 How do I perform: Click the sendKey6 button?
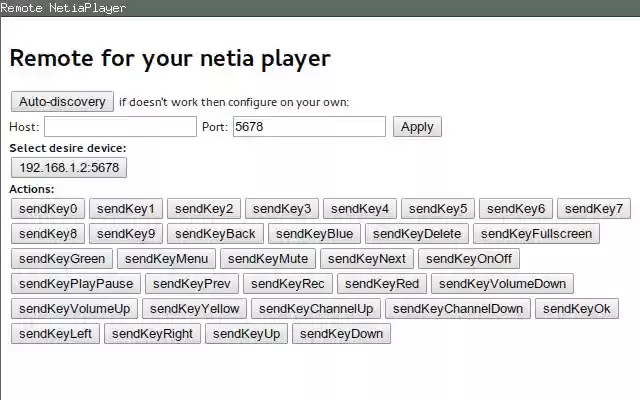(516, 209)
